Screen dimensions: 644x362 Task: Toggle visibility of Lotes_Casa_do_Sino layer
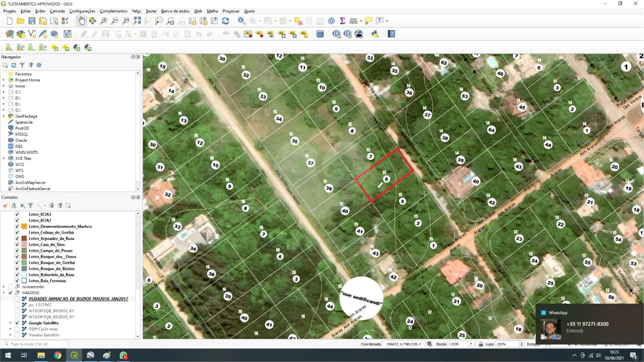[x=18, y=245]
